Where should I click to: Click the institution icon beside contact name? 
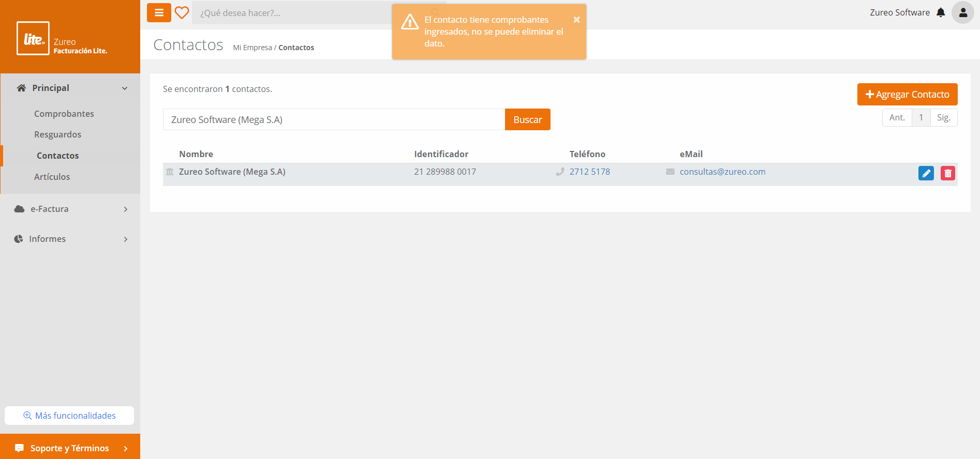(x=170, y=172)
